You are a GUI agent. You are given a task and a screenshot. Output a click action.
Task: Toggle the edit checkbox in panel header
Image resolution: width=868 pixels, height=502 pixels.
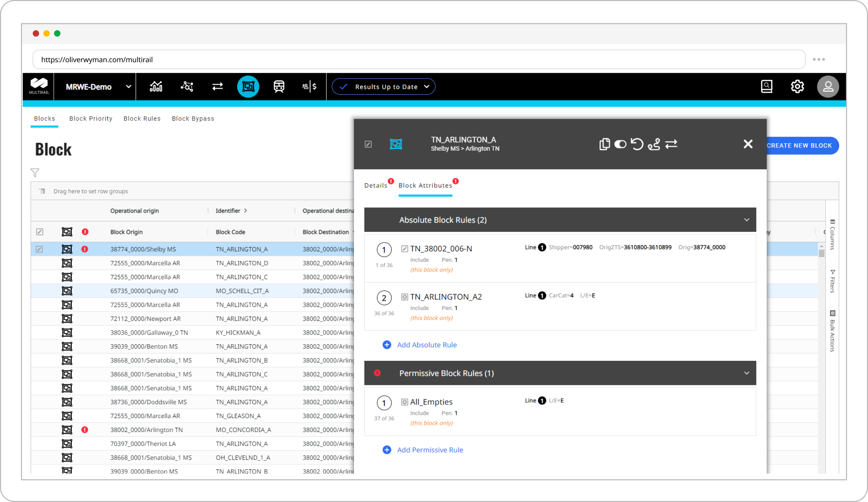coord(368,144)
